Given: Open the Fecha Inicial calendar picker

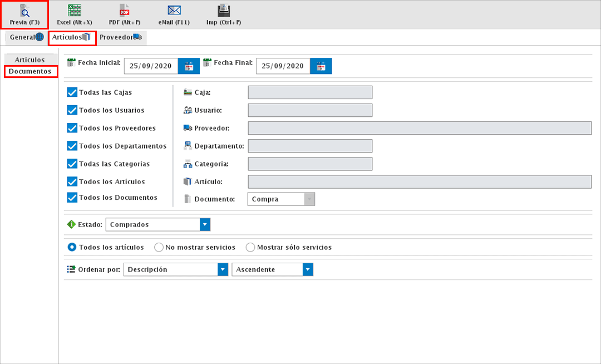Looking at the screenshot, I should 189,66.
